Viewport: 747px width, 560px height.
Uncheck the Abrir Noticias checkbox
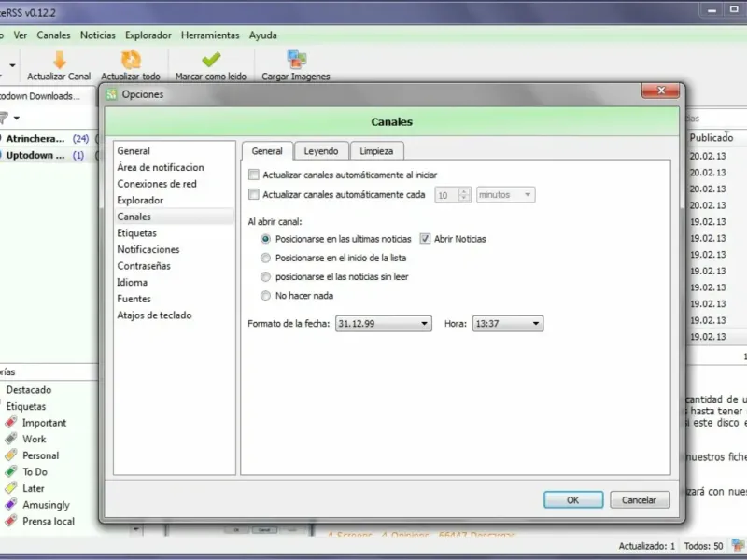(425, 239)
